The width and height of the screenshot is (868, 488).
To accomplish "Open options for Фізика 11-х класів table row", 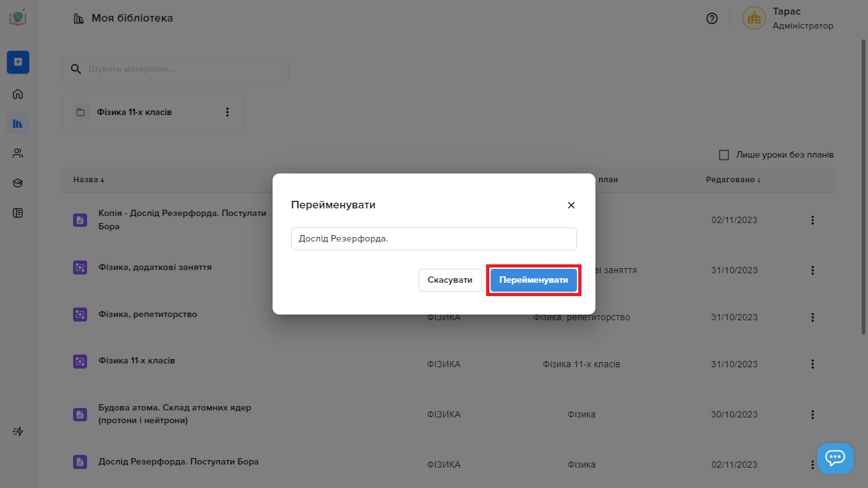I will (x=812, y=364).
